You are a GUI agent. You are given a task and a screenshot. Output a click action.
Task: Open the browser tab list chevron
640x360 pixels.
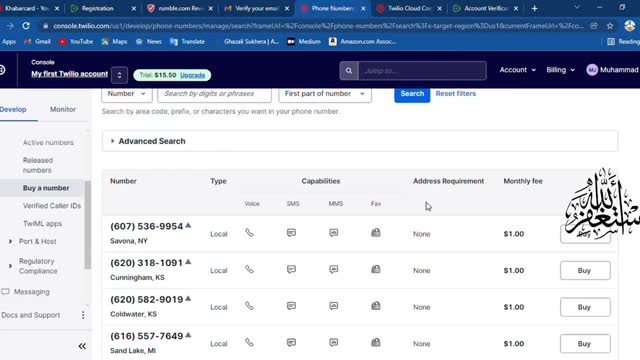click(x=577, y=8)
